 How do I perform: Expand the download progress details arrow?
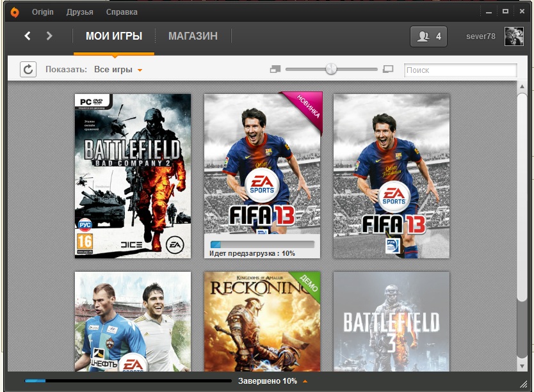(x=305, y=381)
